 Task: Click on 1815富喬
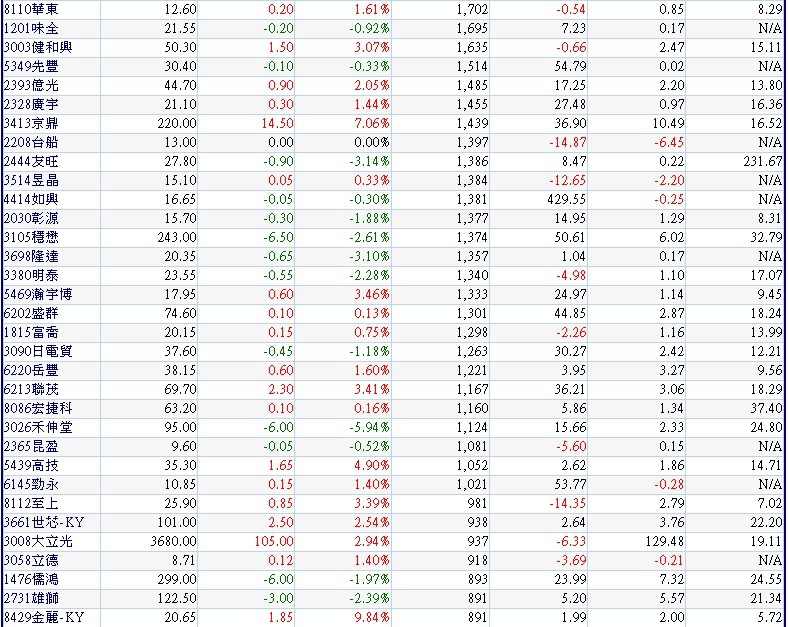click(31, 333)
